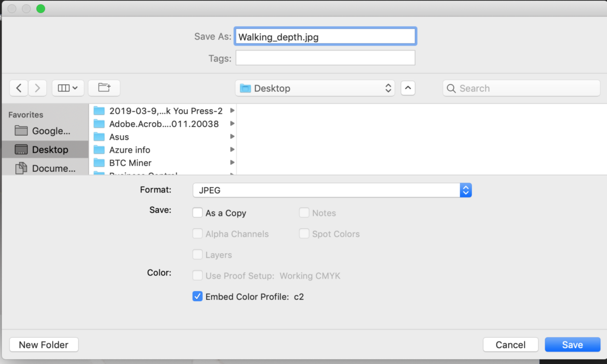
Task: Create folder using the toolbar folder-plus icon
Action: 104,88
